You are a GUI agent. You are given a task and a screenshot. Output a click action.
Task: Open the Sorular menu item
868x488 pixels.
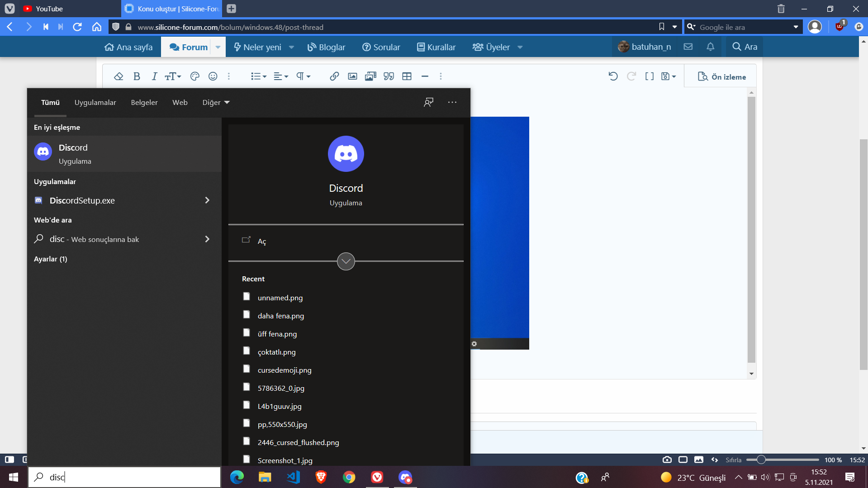click(x=381, y=47)
